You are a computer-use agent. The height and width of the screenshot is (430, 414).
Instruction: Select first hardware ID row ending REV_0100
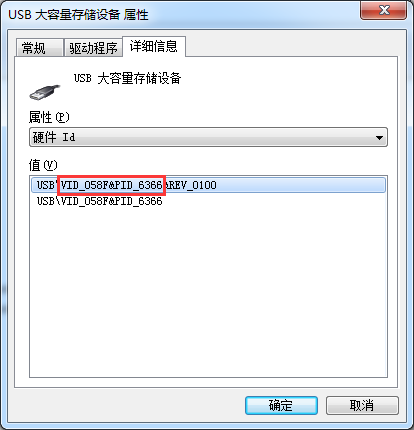coord(208,185)
